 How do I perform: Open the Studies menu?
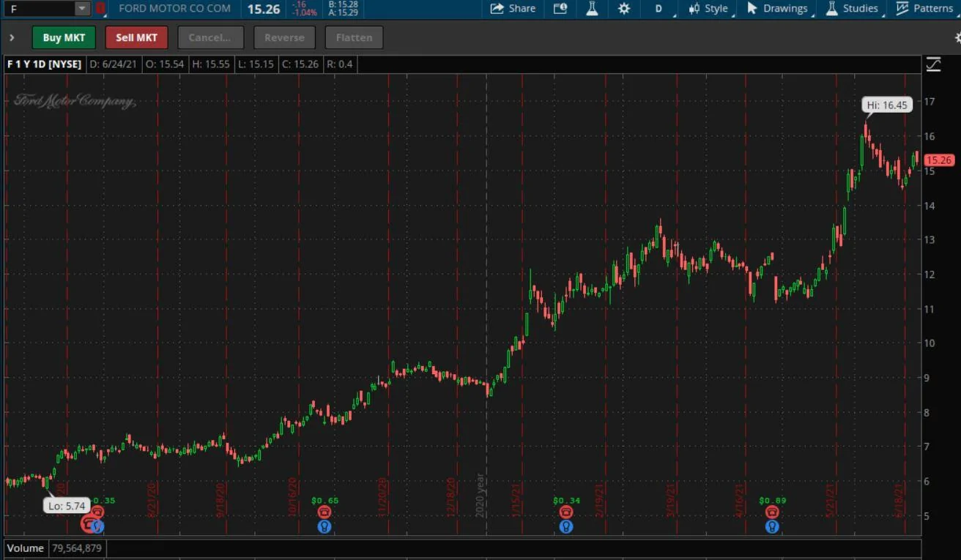pyautogui.click(x=852, y=9)
